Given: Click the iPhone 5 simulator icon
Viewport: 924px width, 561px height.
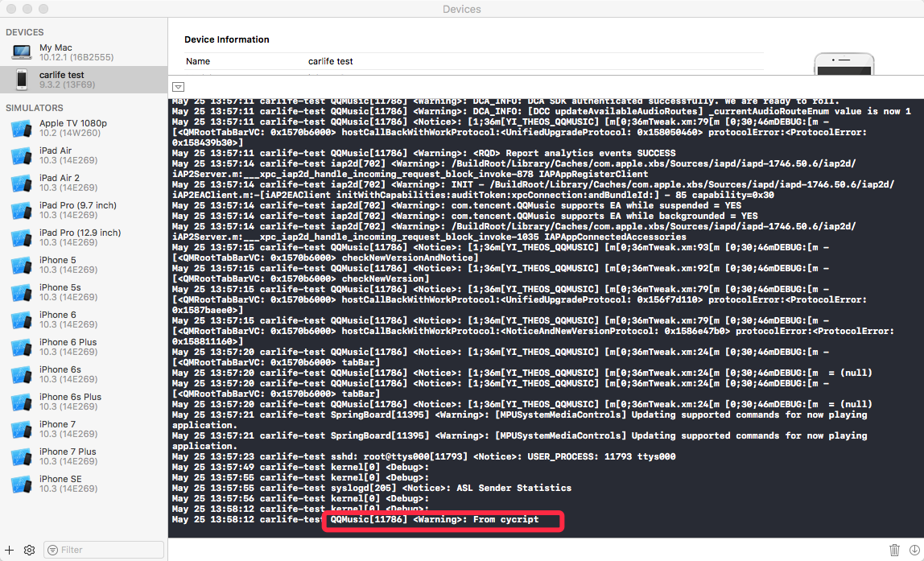Looking at the screenshot, I should click(x=22, y=265).
